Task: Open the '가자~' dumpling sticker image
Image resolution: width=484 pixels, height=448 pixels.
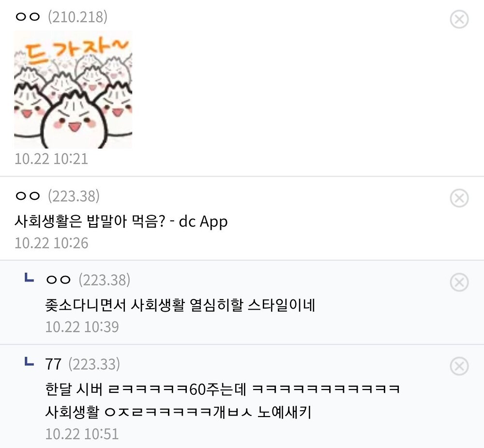Action: [73, 90]
